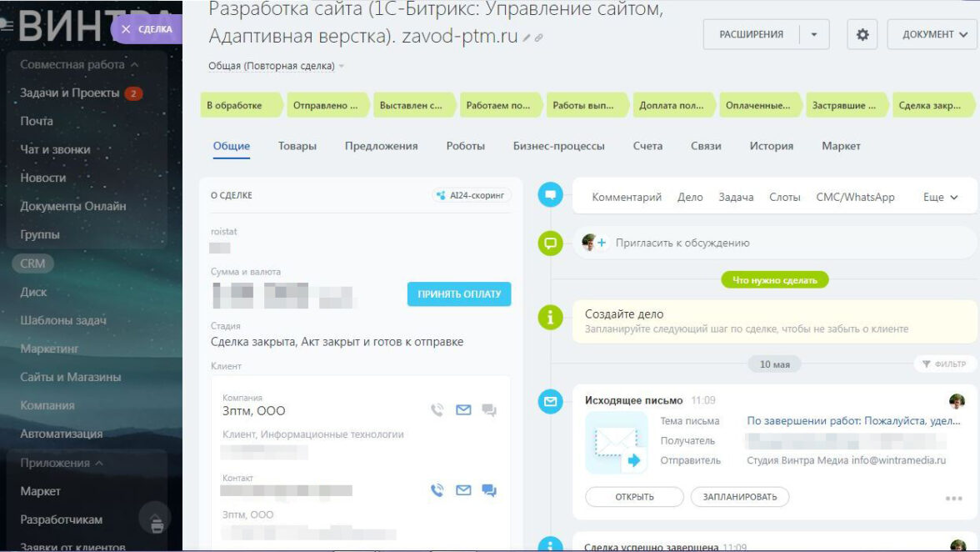
Task: Click ОТКРЫТЬ on outgoing email
Action: tap(634, 497)
